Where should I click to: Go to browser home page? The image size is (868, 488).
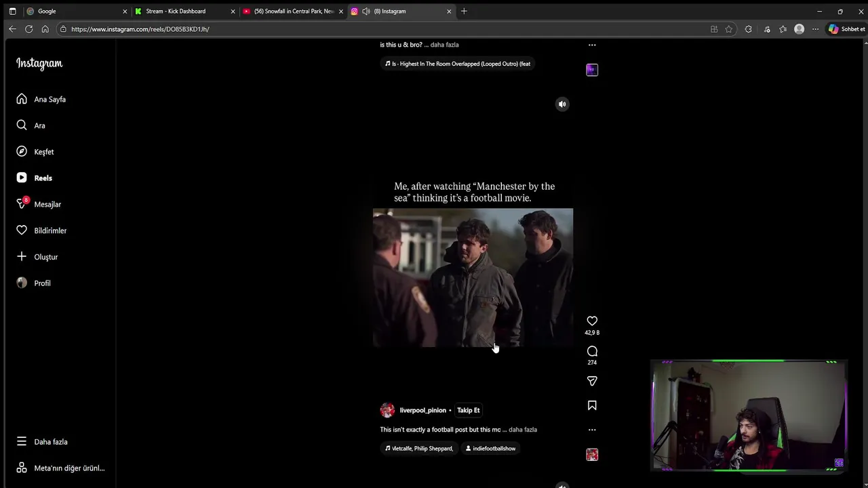point(45,29)
